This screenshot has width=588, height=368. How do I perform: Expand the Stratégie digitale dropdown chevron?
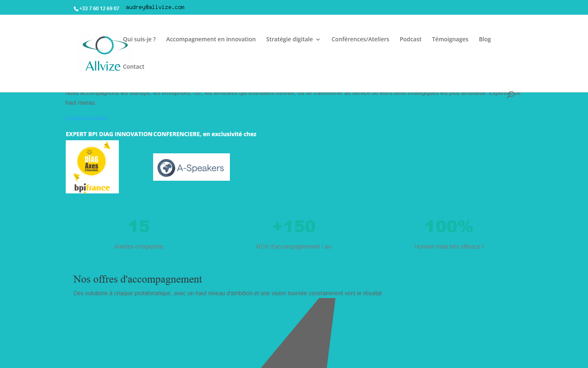[x=318, y=40]
